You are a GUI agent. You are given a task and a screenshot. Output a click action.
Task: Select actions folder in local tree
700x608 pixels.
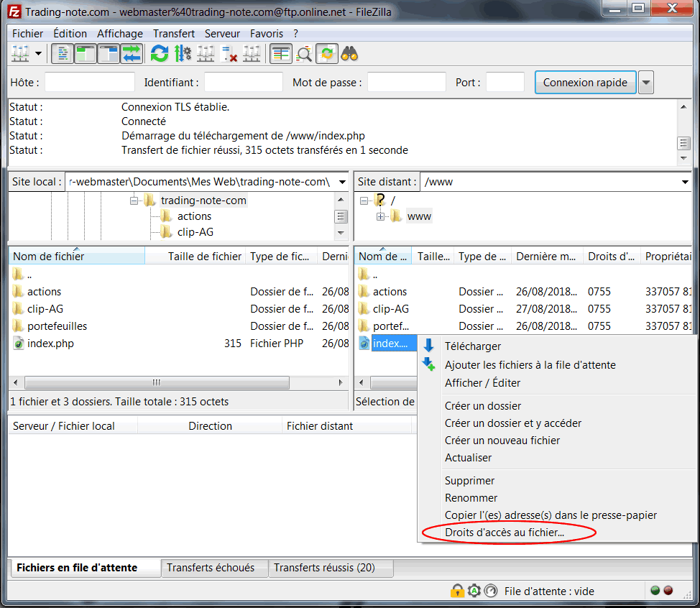(x=194, y=216)
